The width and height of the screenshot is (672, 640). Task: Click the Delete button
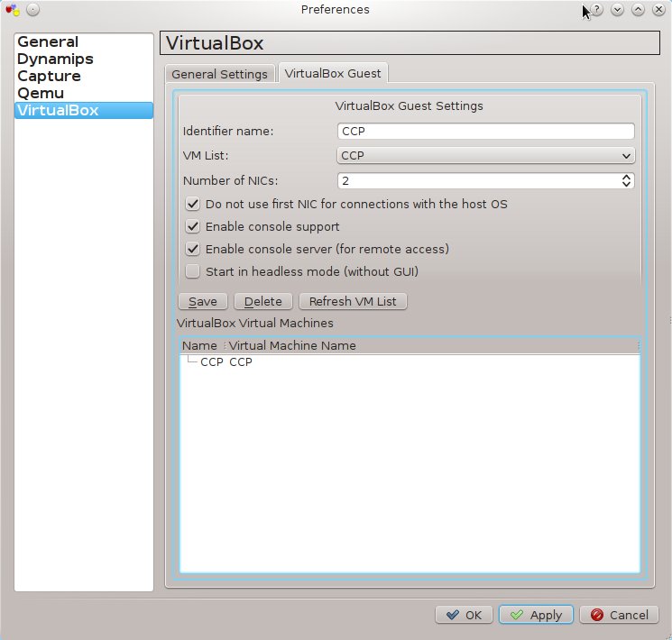(263, 302)
